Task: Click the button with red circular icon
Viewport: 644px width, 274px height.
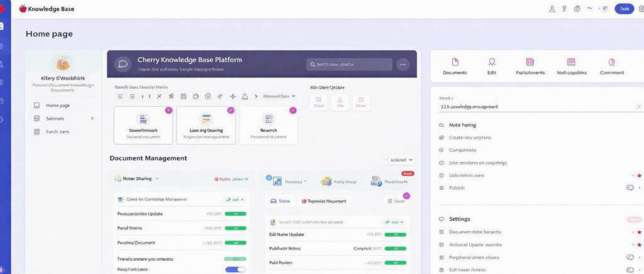Action: [x=324, y=201]
